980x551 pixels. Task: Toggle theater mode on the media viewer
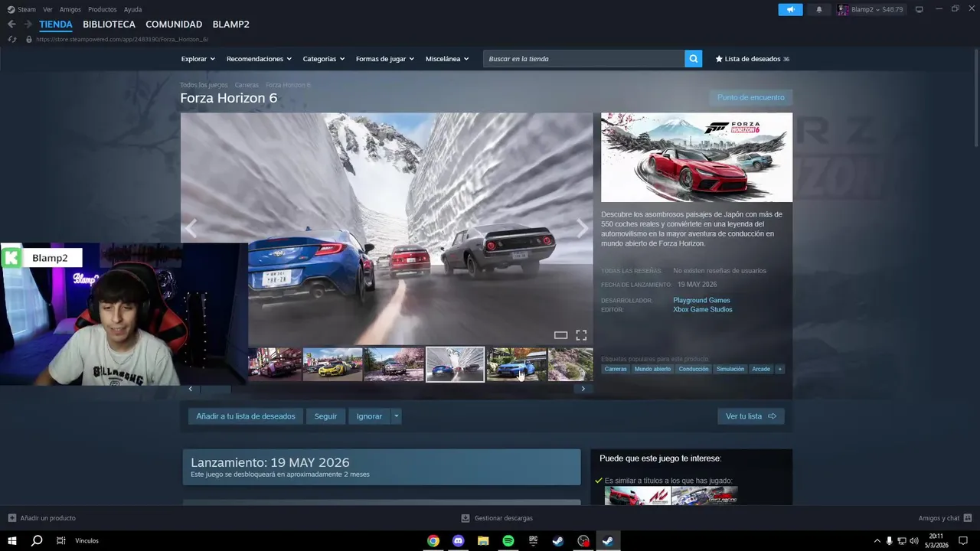(x=560, y=335)
